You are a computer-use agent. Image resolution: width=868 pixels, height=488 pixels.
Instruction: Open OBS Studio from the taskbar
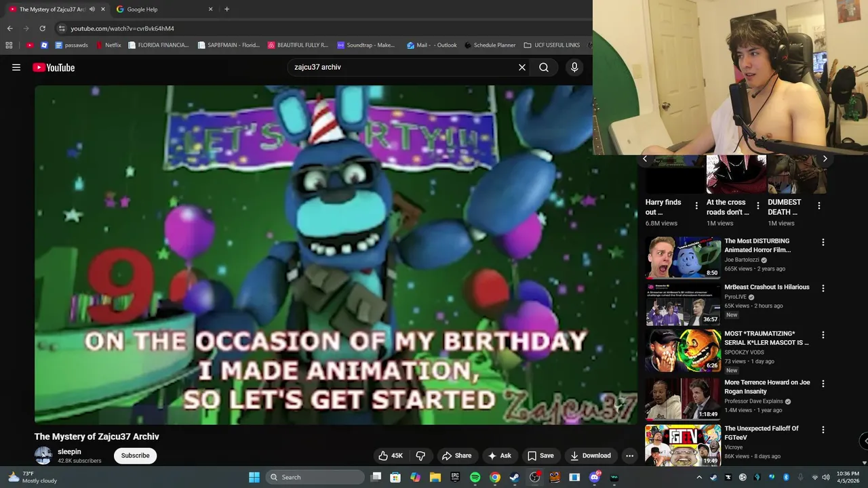point(534,477)
